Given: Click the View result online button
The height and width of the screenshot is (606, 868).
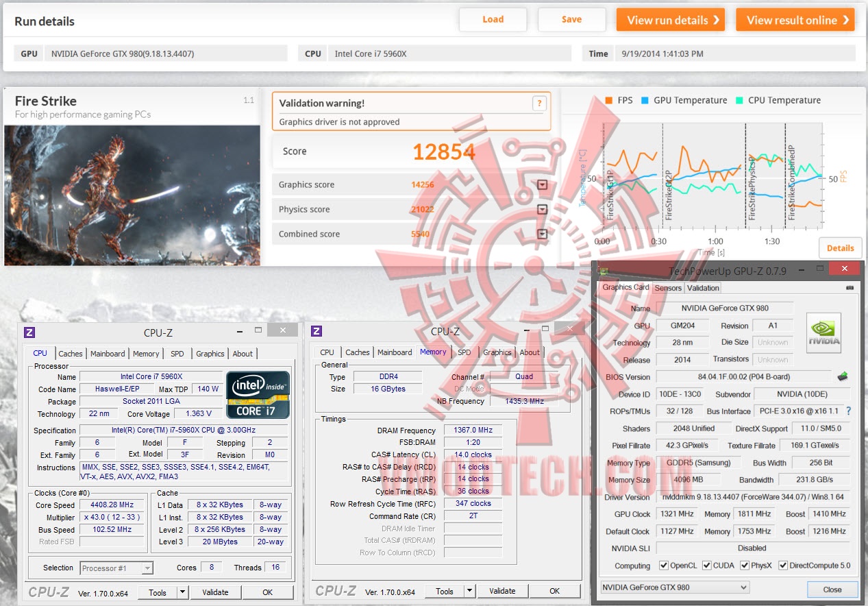Looking at the screenshot, I should 795,20.
